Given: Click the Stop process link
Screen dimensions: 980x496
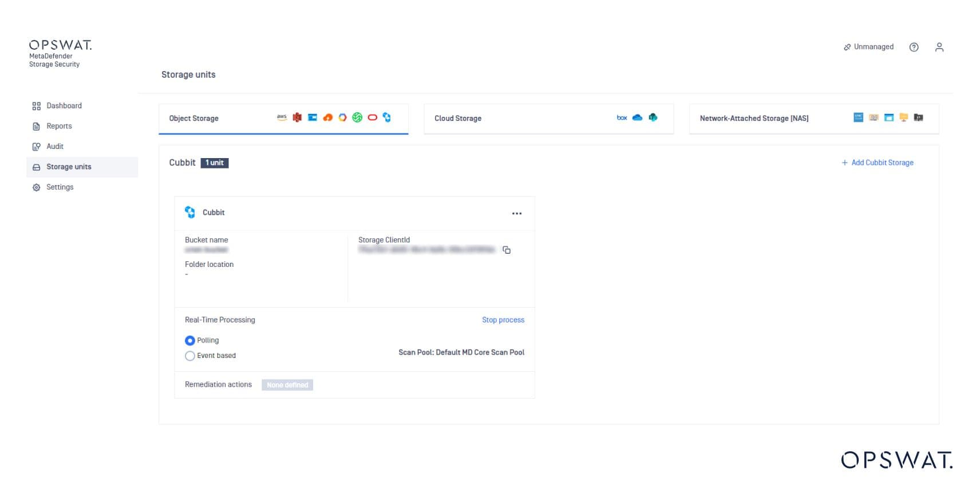Looking at the screenshot, I should 503,320.
